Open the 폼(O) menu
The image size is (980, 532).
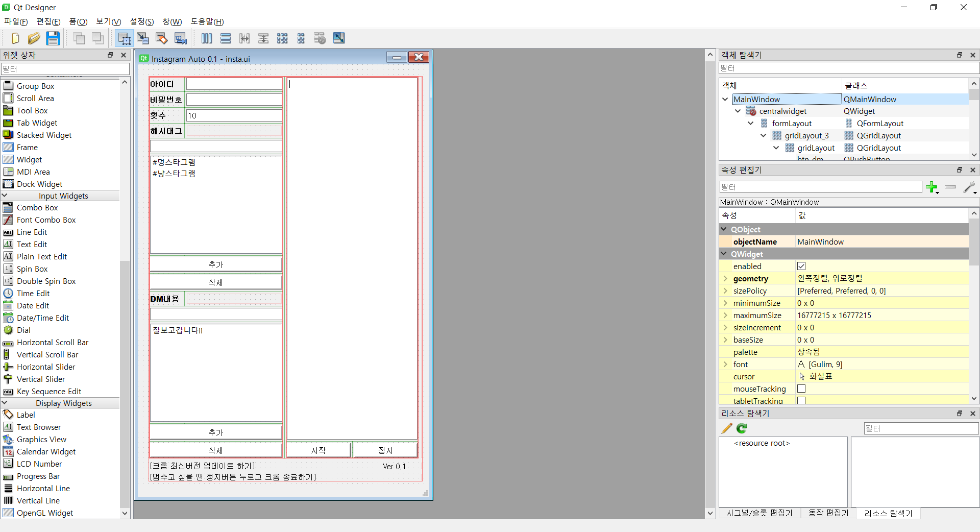(x=78, y=21)
